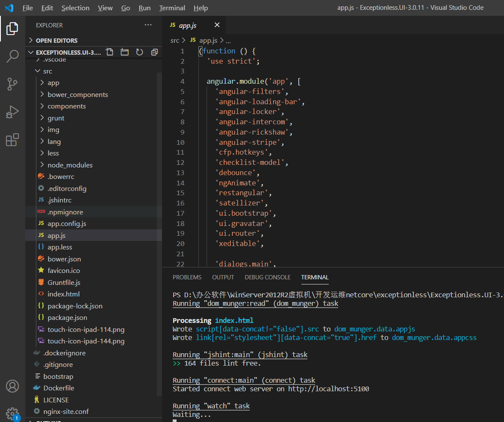Expand the node_modules folder
The image size is (504, 422).
(70, 165)
